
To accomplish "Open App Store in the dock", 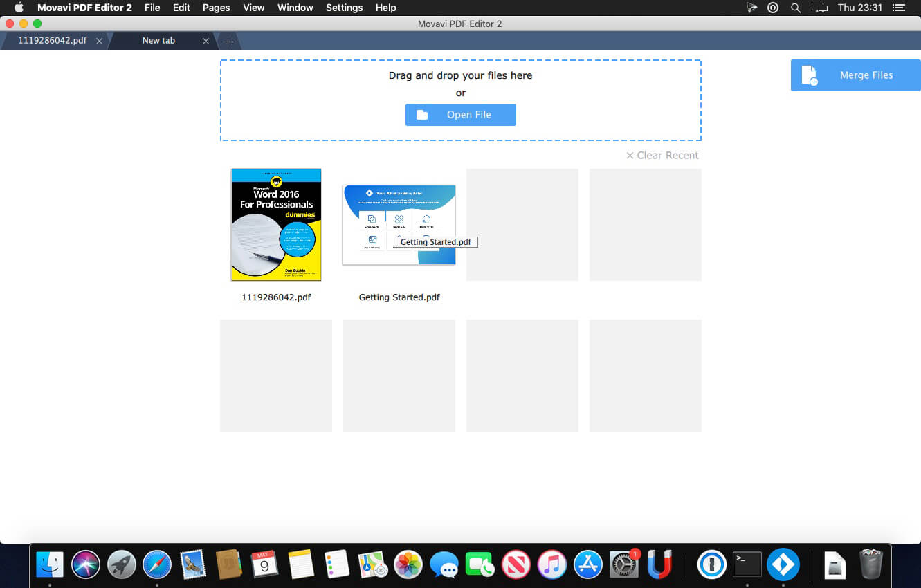I will (x=587, y=564).
